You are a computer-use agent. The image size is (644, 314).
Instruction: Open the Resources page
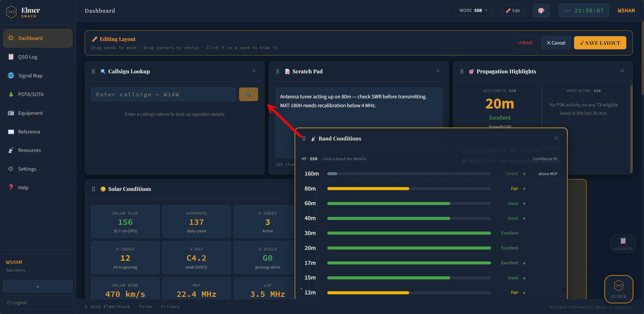38,150
